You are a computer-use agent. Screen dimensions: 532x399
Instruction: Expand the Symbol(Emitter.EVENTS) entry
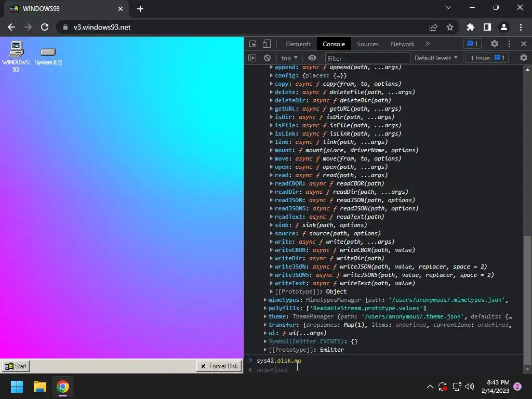click(265, 341)
